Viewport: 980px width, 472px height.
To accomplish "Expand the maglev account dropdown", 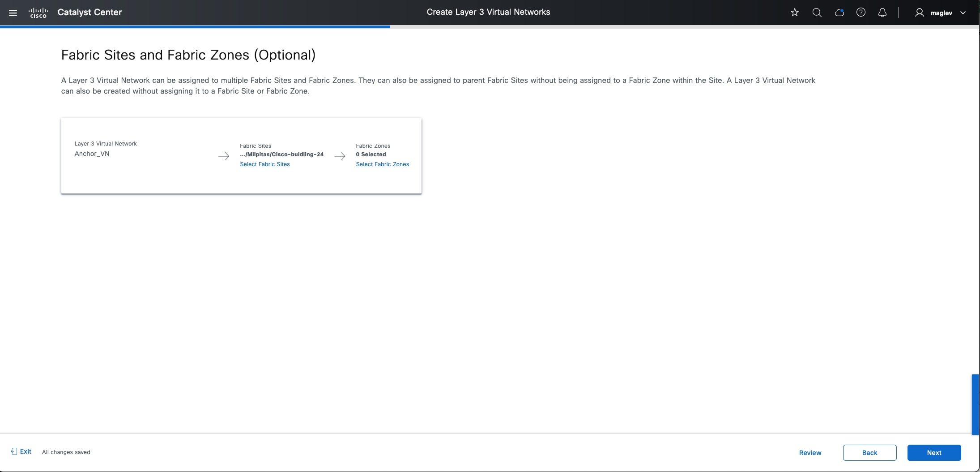I will point(963,13).
